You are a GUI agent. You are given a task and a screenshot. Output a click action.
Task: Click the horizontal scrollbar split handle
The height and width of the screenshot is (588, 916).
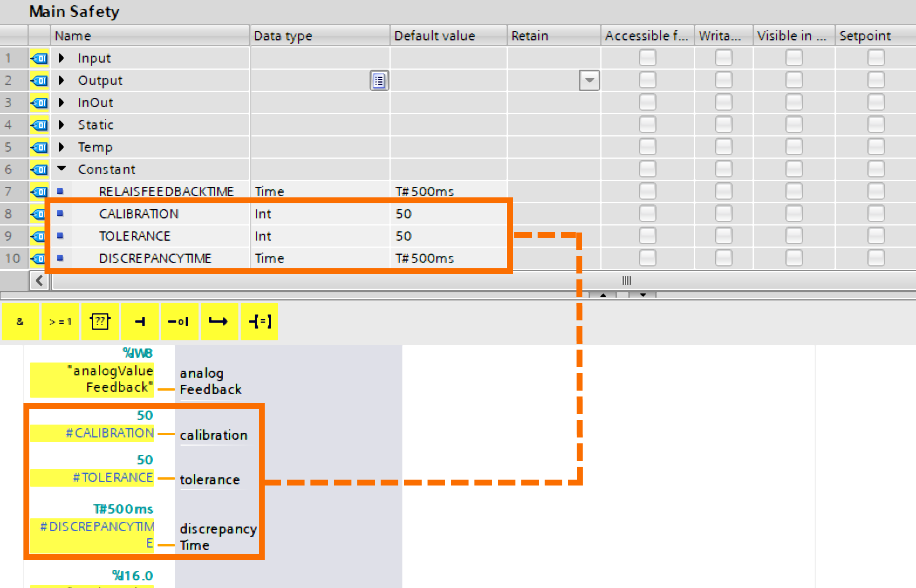pos(626,281)
